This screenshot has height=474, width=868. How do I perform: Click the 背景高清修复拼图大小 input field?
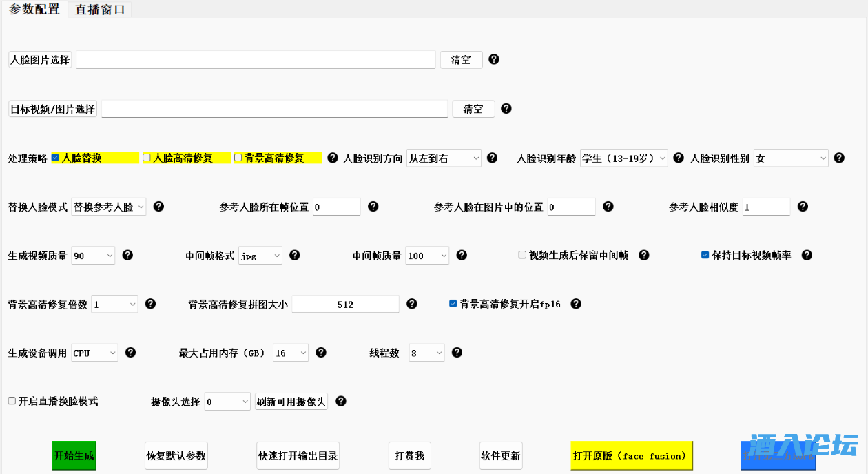click(x=345, y=305)
